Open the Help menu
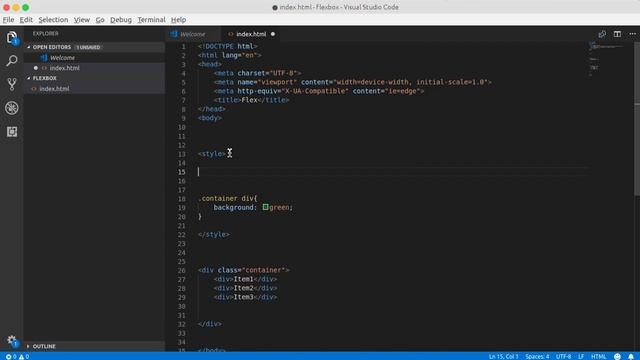The width and height of the screenshot is (640, 360). pyautogui.click(x=178, y=20)
